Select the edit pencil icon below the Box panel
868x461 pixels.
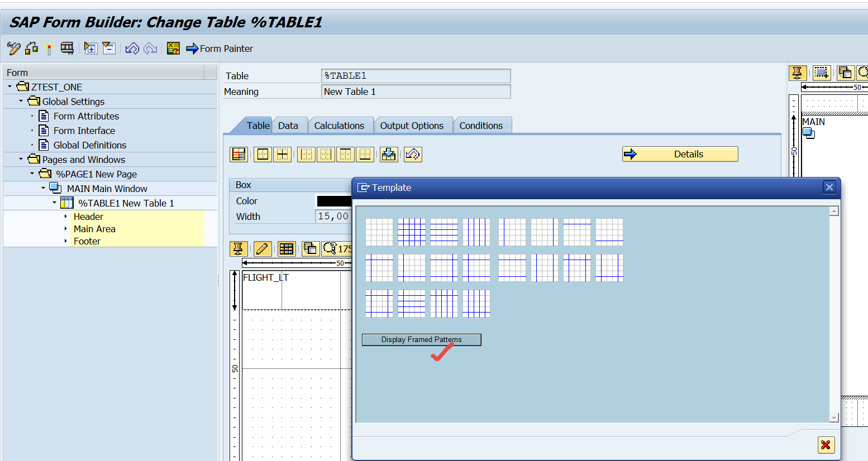click(x=263, y=249)
